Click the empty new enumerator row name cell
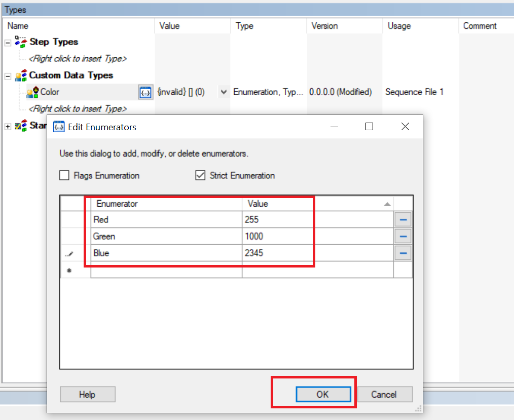Image resolution: width=514 pixels, height=420 pixels. coord(166,271)
